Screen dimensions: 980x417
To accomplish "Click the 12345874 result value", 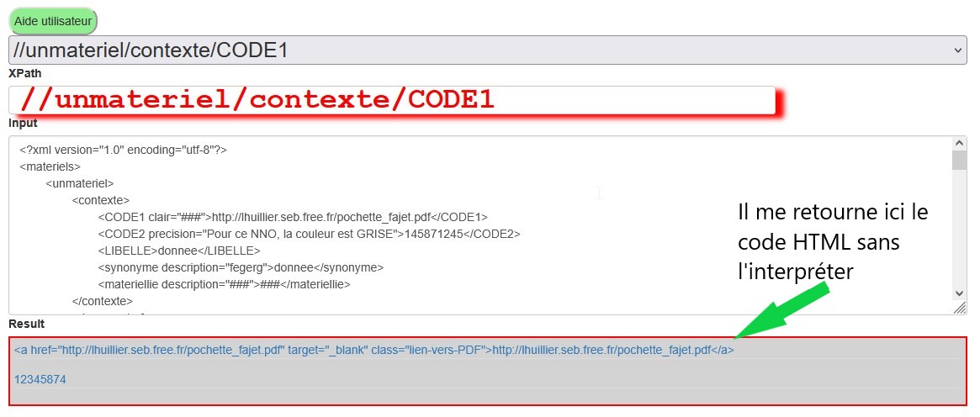I will pyautogui.click(x=40, y=379).
